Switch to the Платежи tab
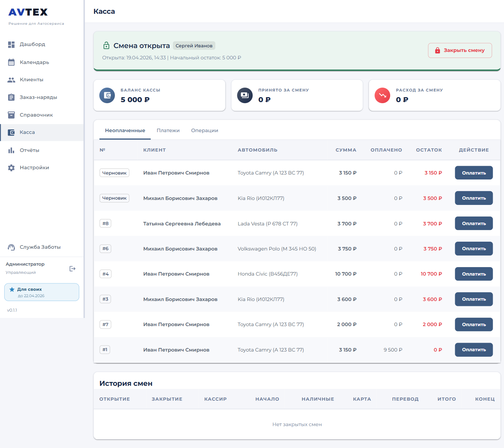 168,131
